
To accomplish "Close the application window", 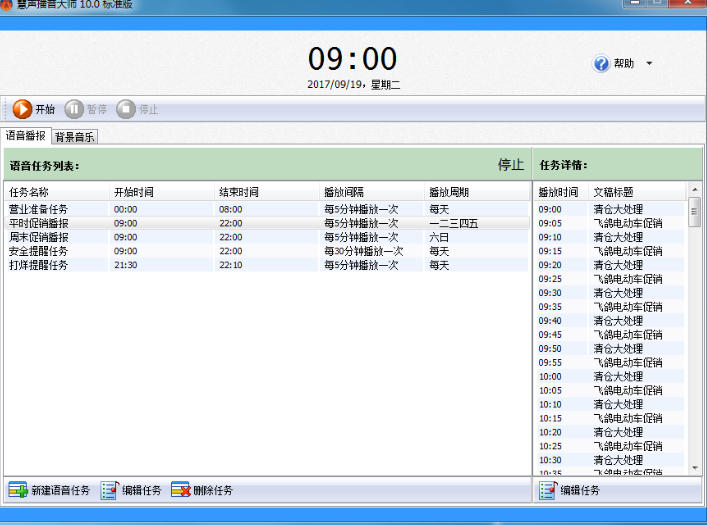I will [688, 3].
